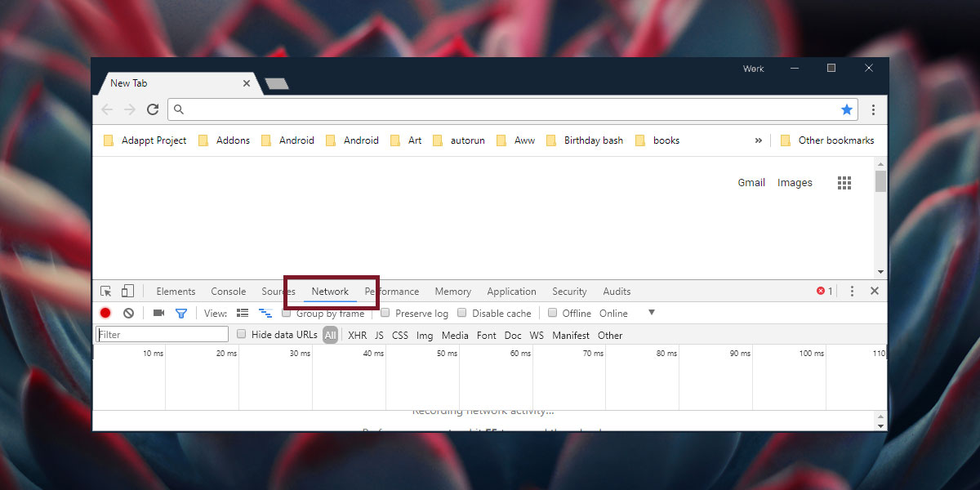Toggle the network filter funnel icon
The height and width of the screenshot is (490, 980).
pos(181,313)
